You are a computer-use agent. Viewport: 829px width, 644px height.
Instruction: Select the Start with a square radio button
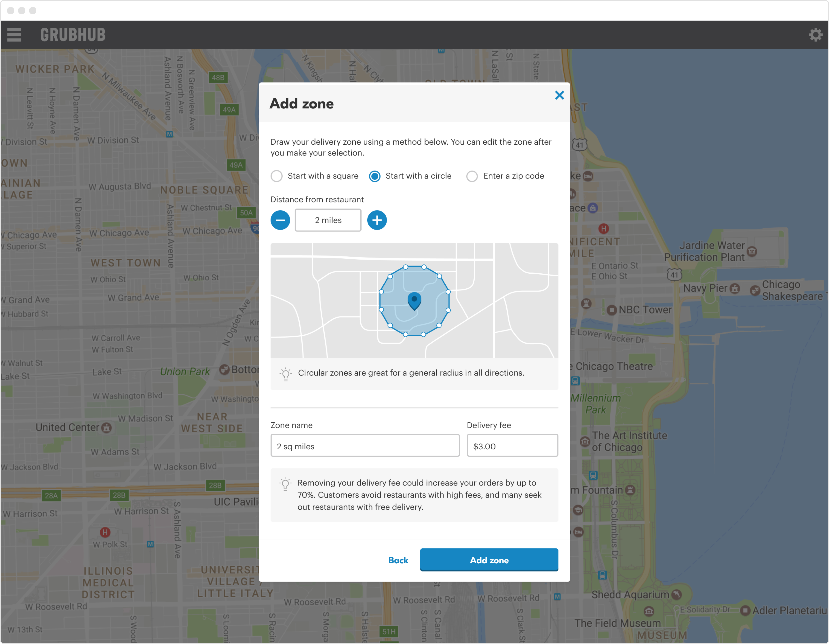pyautogui.click(x=277, y=176)
